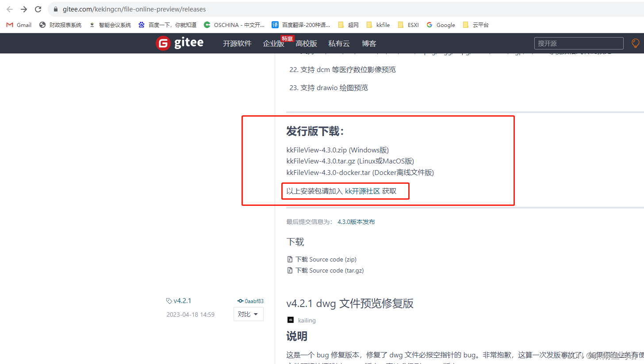Click list item 支持 dcm 等医疗数位影像预览

348,70
